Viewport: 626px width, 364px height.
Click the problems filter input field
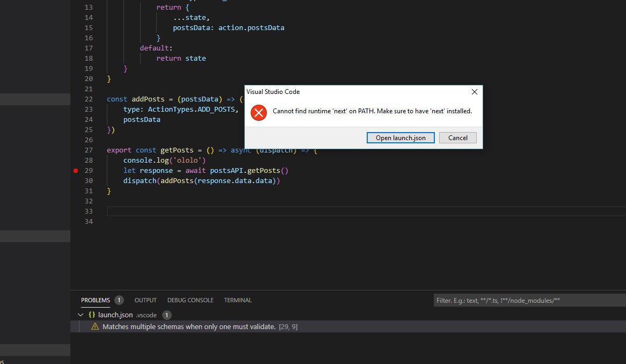point(530,301)
